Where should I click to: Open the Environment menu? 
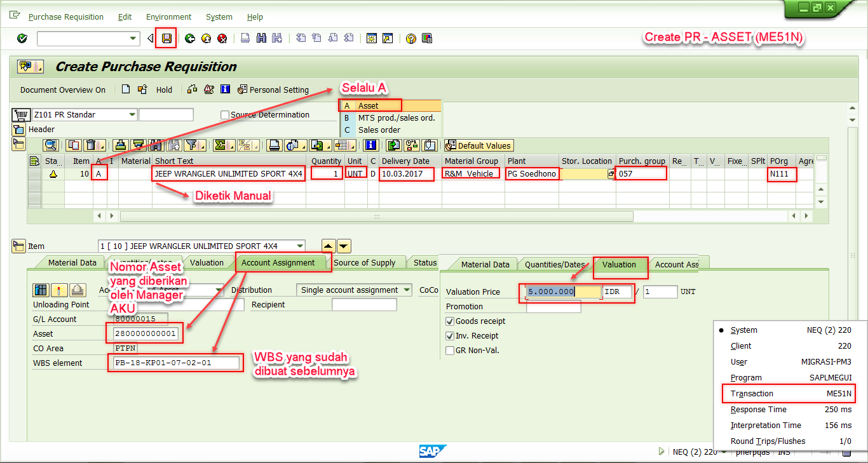[x=168, y=17]
